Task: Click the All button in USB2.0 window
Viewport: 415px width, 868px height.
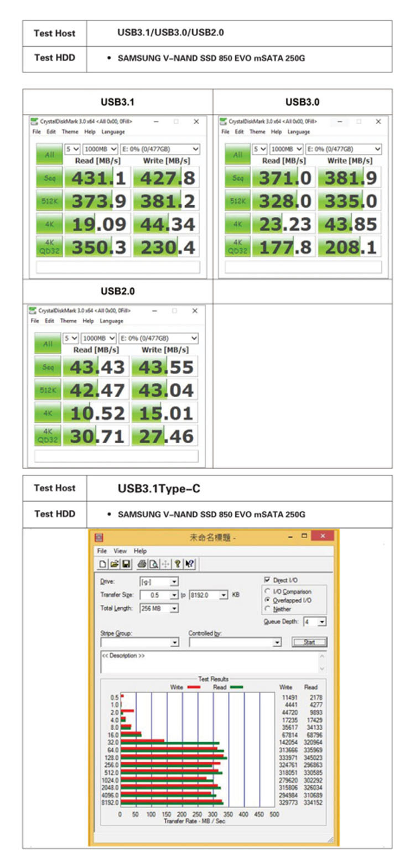Action: point(48,343)
